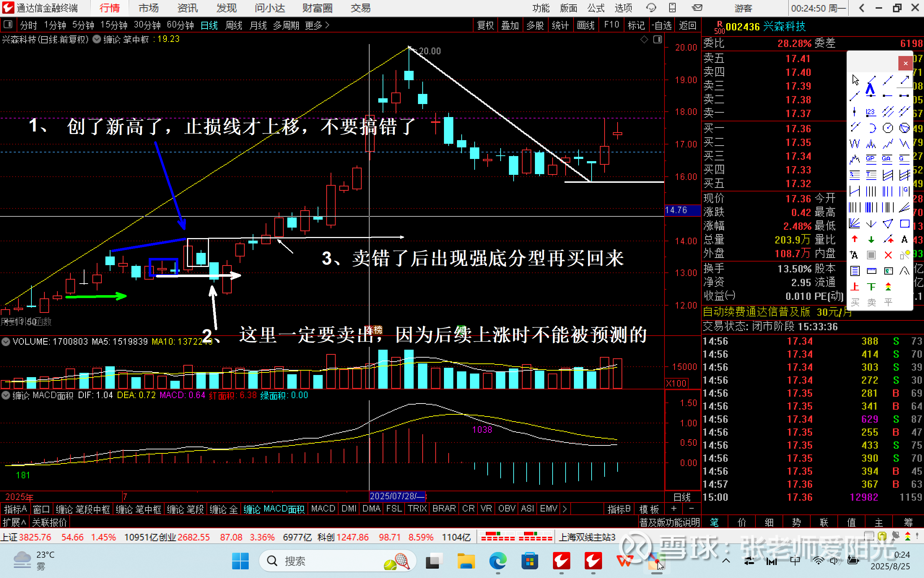Select the ruler measurement tool
Image resolution: width=924 pixels, height=578 pixels.
click(871, 271)
